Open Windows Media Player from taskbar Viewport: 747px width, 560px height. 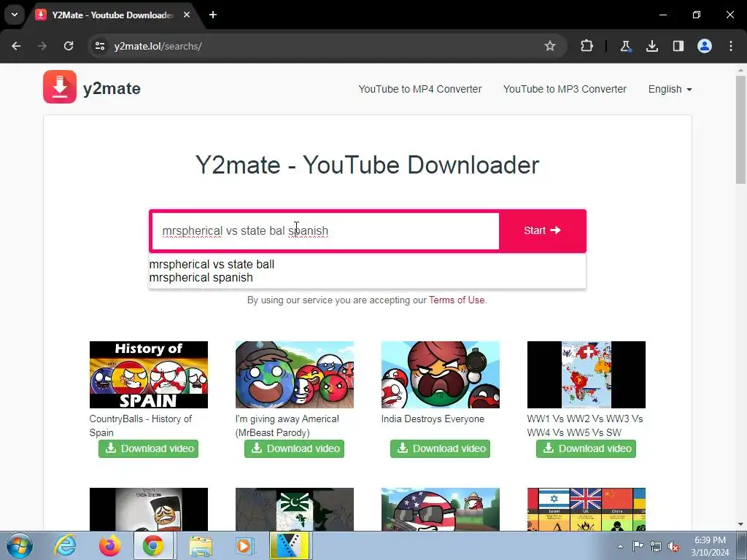245,545
